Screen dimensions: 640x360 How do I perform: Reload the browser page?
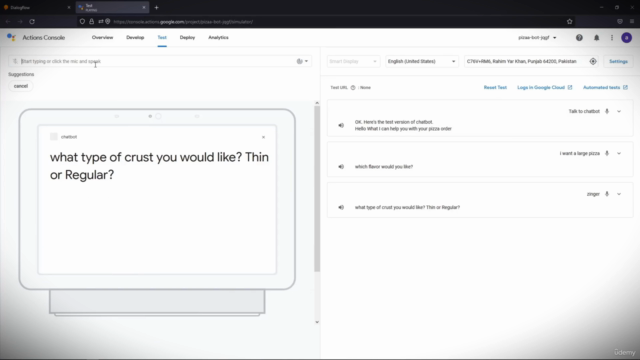point(32,22)
